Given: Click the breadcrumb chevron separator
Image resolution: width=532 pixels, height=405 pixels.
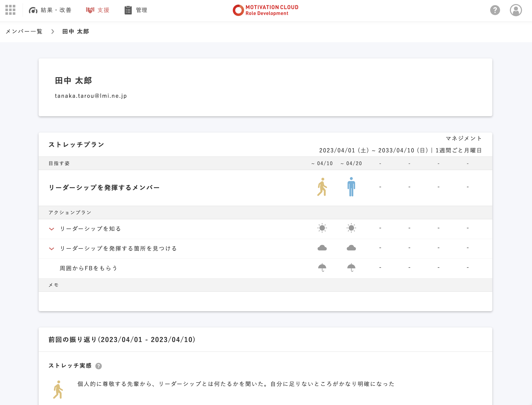Looking at the screenshot, I should 53,32.
